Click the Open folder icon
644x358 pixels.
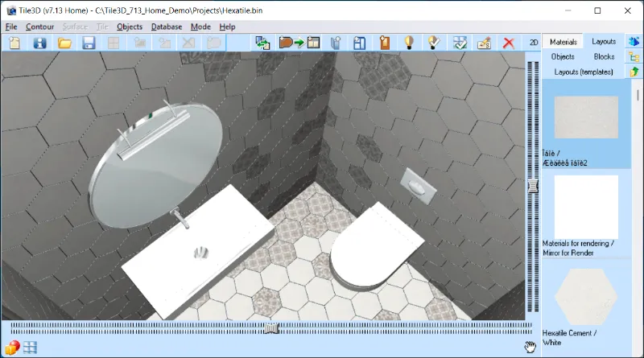click(64, 43)
